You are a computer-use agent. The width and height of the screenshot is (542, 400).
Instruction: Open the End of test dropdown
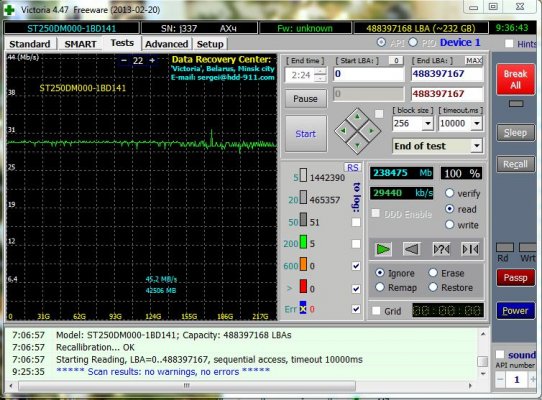pyautogui.click(x=477, y=146)
